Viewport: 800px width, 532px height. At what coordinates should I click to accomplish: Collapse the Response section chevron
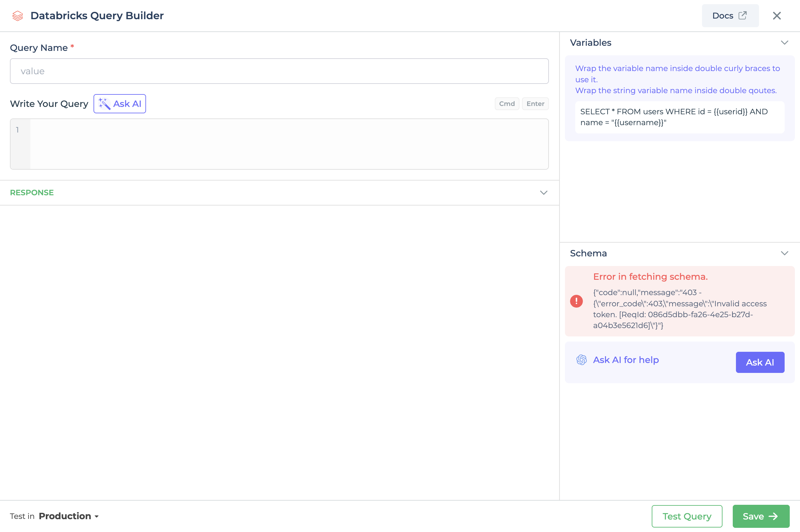(543, 193)
